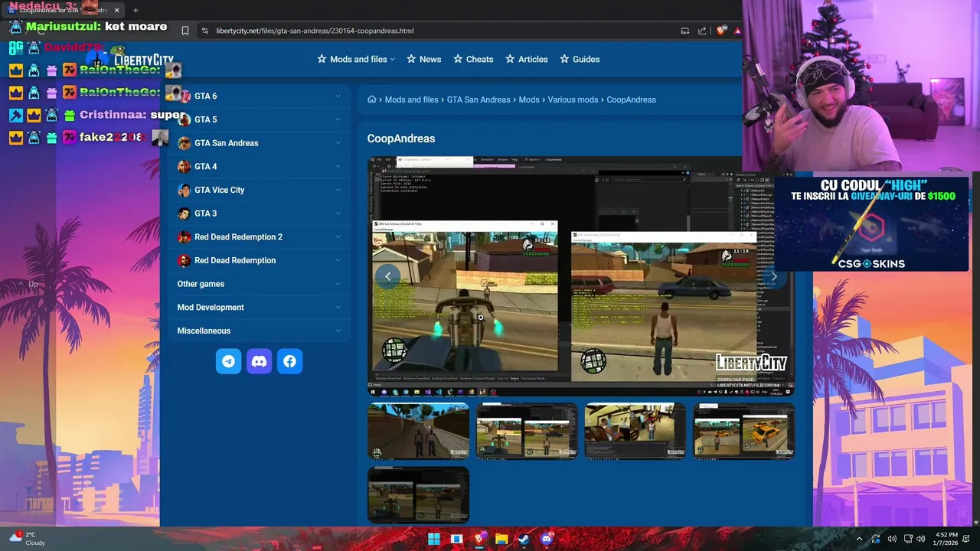Screen dimensions: 980x551
Task: Click the GTA San Andreas character icon
Action: tap(184, 143)
